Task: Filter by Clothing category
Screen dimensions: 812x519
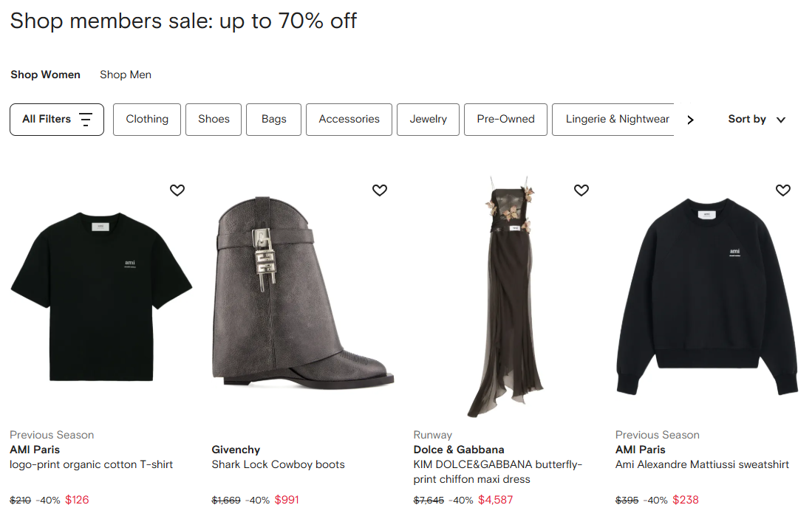Action: [x=147, y=120]
